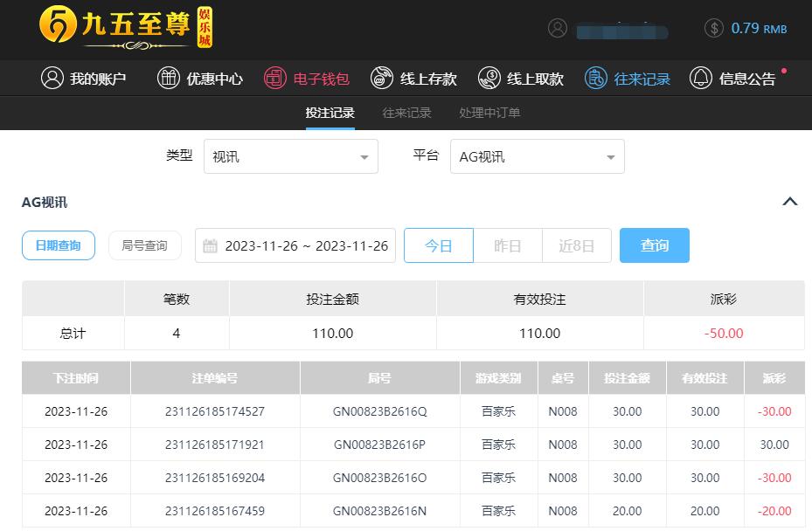Screen dimensions: 812x531
Task: Click the 九五至尊 logo
Action: (x=126, y=28)
